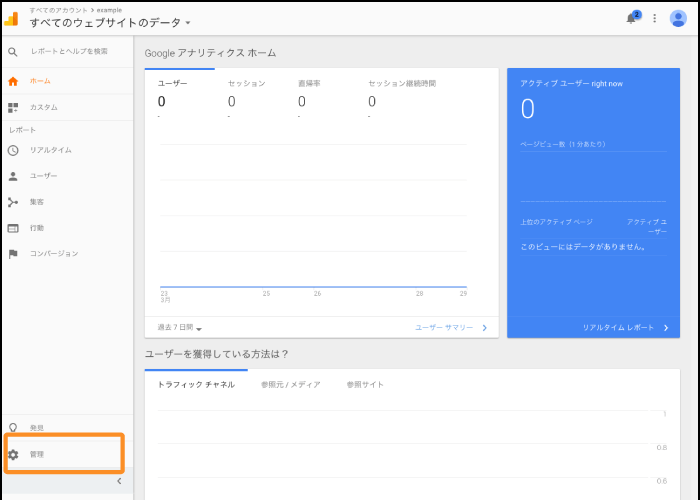Select the ホーム sidebar item
The image size is (700, 500).
(x=67, y=81)
